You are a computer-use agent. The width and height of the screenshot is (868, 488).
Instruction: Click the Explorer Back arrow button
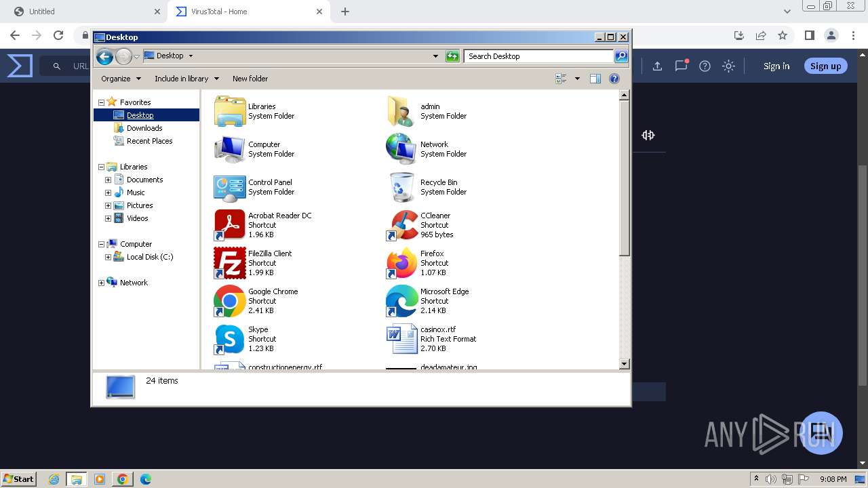click(x=104, y=56)
